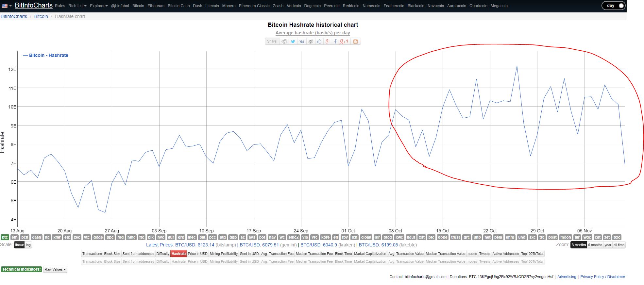Share chart on Weibo
644x285 pixels.
pyautogui.click(x=311, y=42)
